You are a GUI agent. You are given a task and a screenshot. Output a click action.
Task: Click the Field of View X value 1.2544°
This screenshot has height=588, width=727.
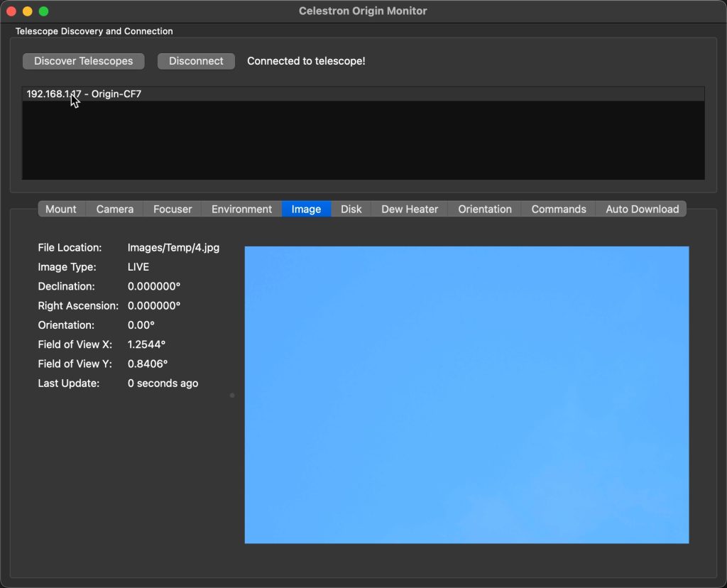click(146, 344)
